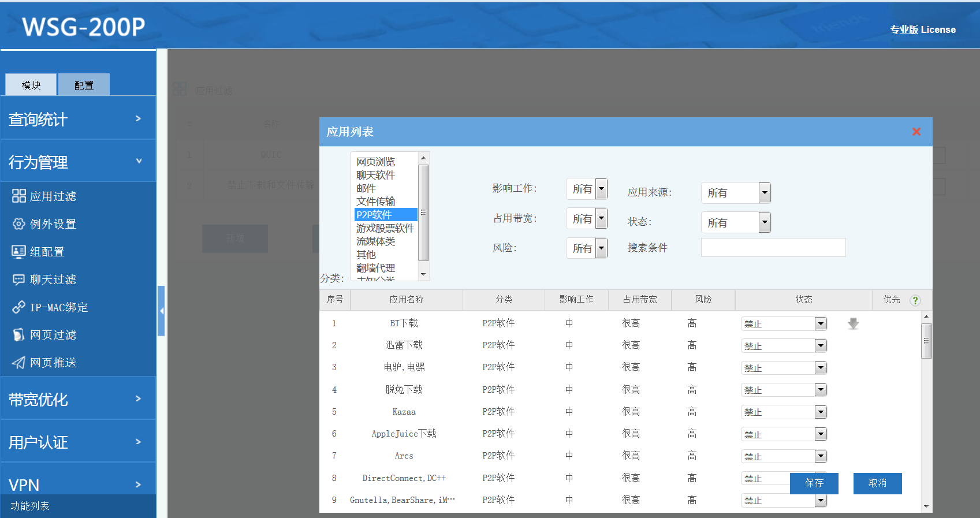Switch to the 模块 tab
Image resolution: width=980 pixels, height=518 pixels.
31,85
